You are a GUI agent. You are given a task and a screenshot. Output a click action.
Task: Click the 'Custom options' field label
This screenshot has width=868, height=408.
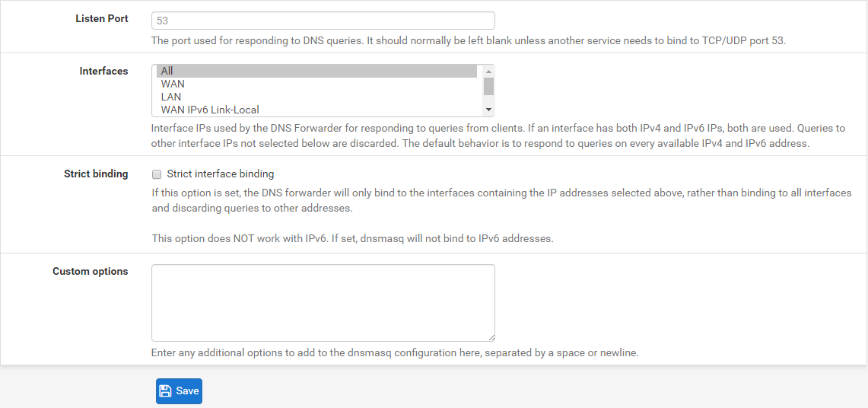coord(90,271)
